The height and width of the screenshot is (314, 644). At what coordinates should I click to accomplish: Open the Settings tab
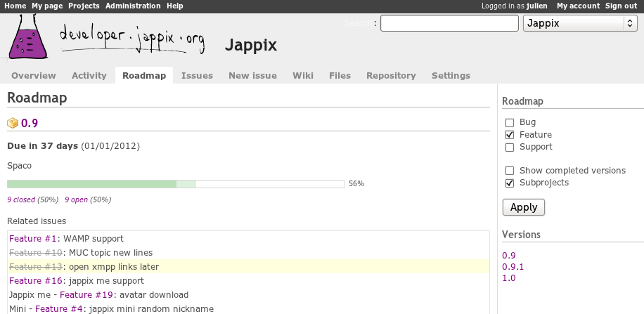coord(451,76)
